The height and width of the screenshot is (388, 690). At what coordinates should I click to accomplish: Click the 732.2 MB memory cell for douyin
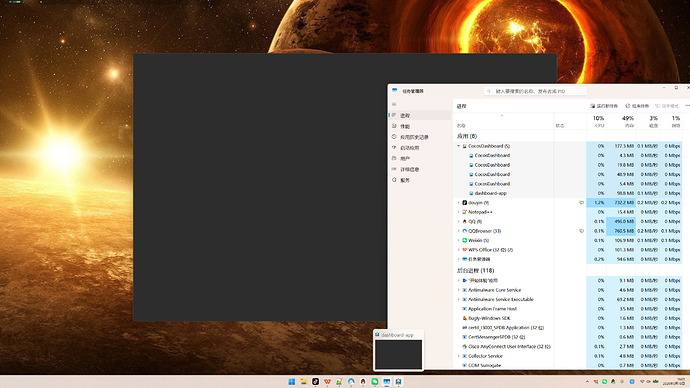(621, 203)
